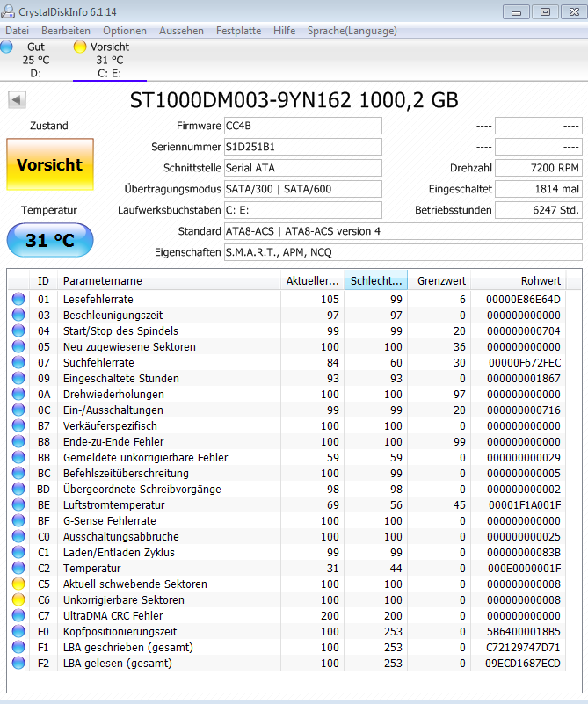The image size is (588, 704).
Task: Click yellow warning dot for Aktuell schwebende Sektoren
Action: click(18, 584)
